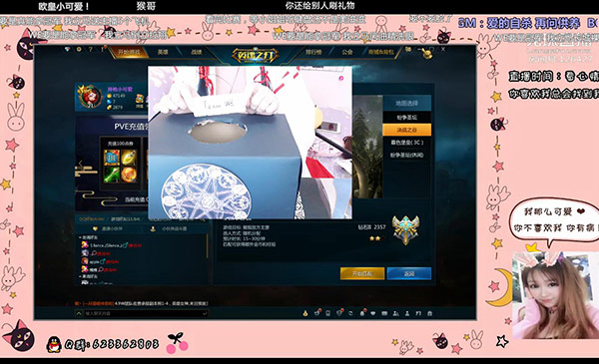Click the exclamation notification icon
599x364 pixels.
tap(102, 49)
